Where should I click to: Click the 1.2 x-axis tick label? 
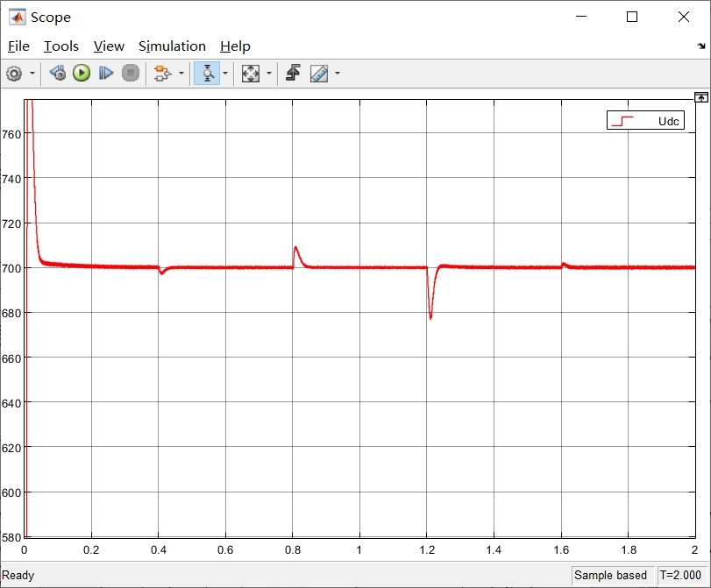pos(427,550)
